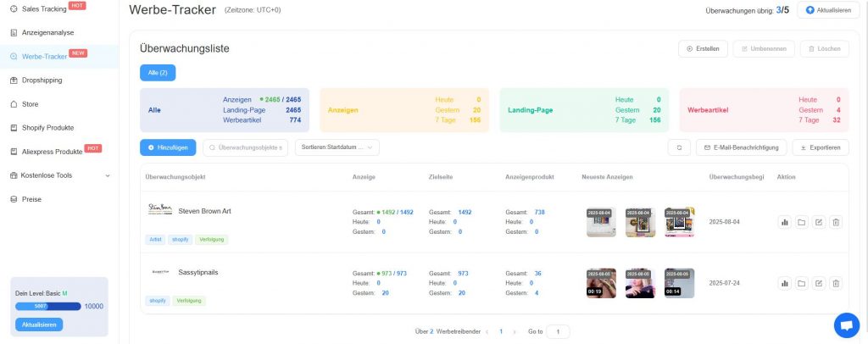Go to pagination page 1
Image resolution: width=868 pixels, height=344 pixels.
(501, 332)
